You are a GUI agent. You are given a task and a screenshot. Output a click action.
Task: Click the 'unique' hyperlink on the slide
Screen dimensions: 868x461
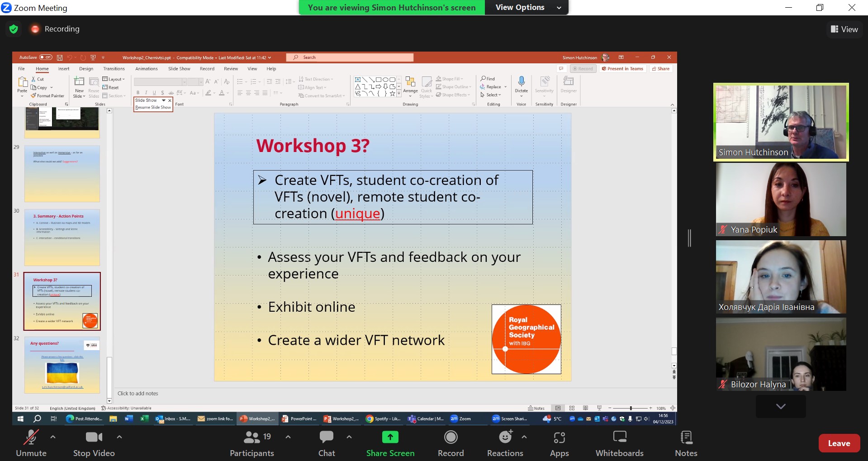(x=358, y=214)
